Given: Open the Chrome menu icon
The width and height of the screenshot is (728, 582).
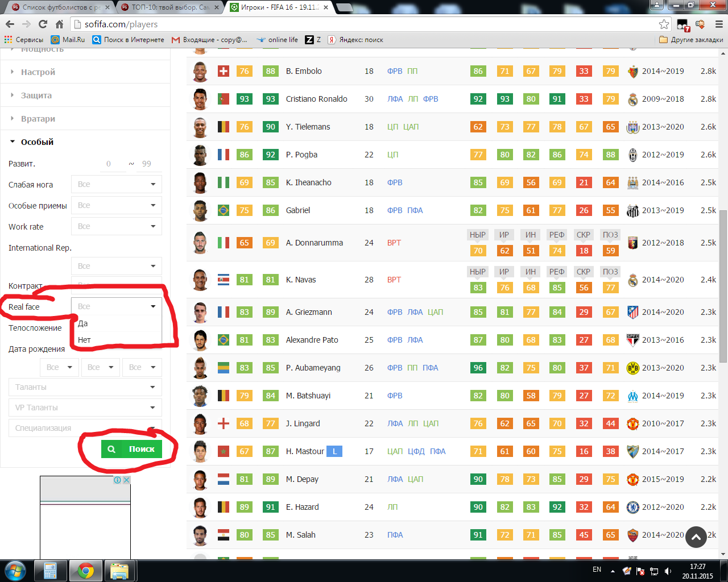Looking at the screenshot, I should click(x=719, y=24).
